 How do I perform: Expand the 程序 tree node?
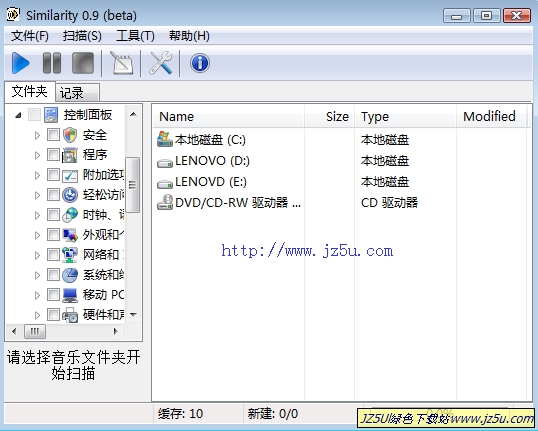37,155
